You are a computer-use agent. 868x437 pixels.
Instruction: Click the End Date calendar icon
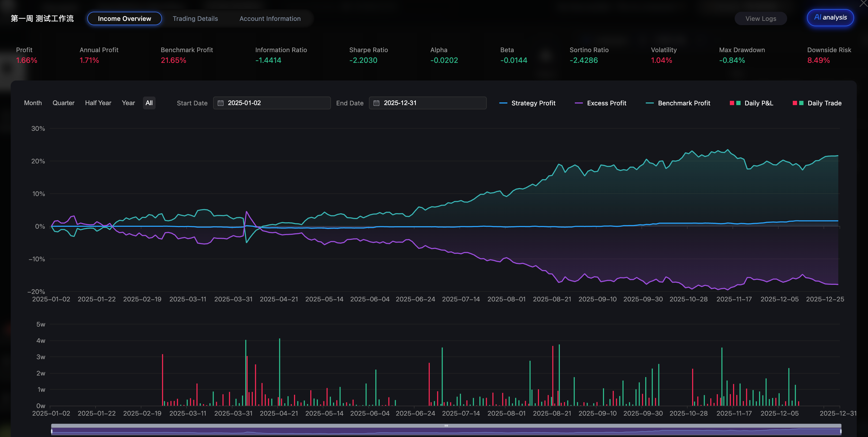coord(376,103)
